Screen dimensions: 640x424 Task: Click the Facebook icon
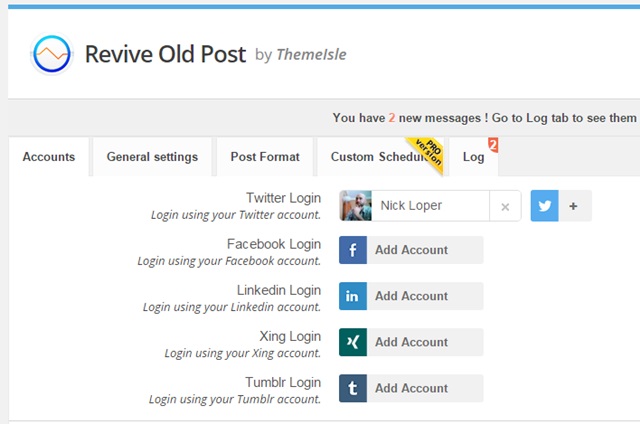tap(353, 250)
